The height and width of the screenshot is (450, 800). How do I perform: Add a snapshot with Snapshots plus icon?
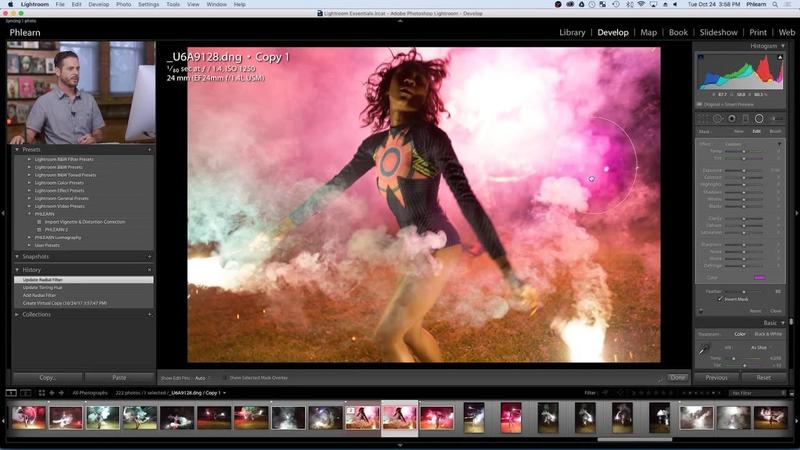pos(149,257)
